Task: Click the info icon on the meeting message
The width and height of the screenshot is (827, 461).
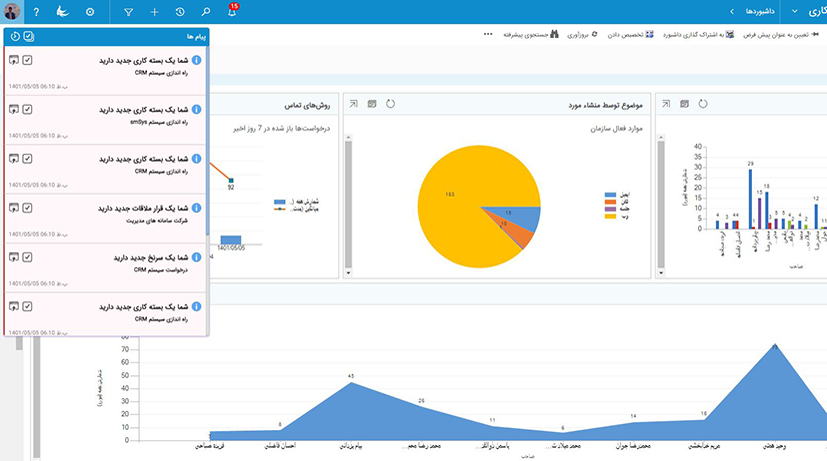Action: click(x=196, y=208)
